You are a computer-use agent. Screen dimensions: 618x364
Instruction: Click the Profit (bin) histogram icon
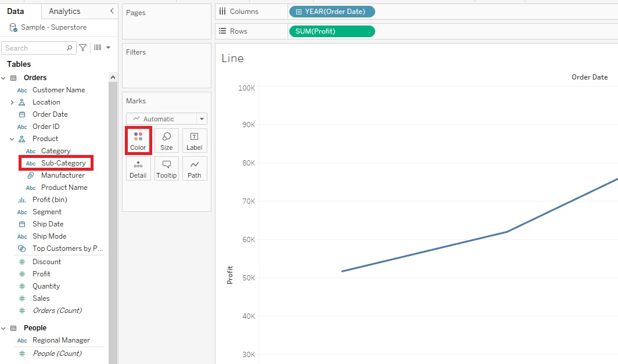click(22, 200)
